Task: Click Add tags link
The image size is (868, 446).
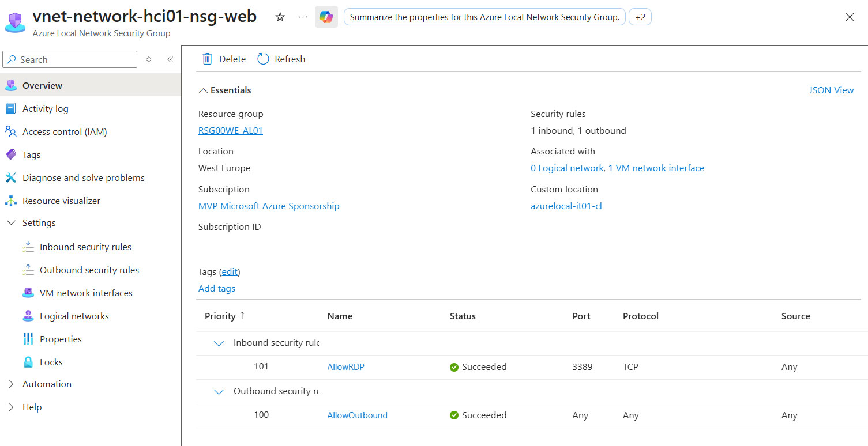Action: (x=217, y=288)
